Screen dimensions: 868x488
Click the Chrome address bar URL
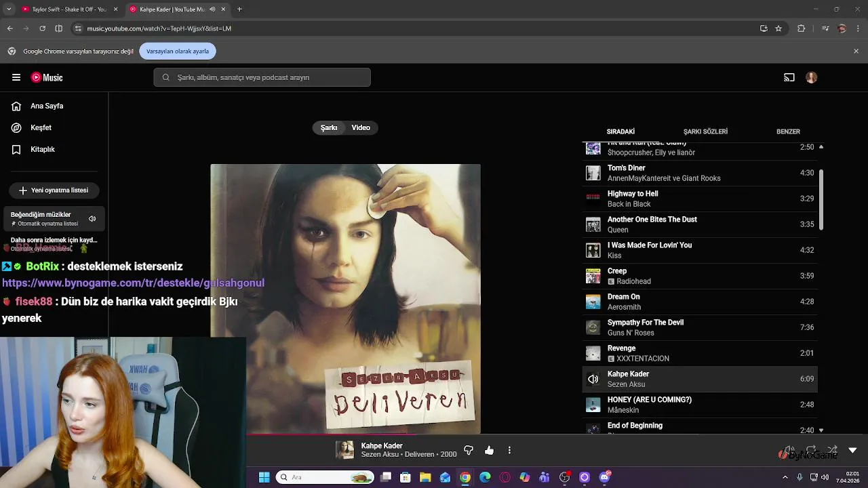[x=159, y=28]
